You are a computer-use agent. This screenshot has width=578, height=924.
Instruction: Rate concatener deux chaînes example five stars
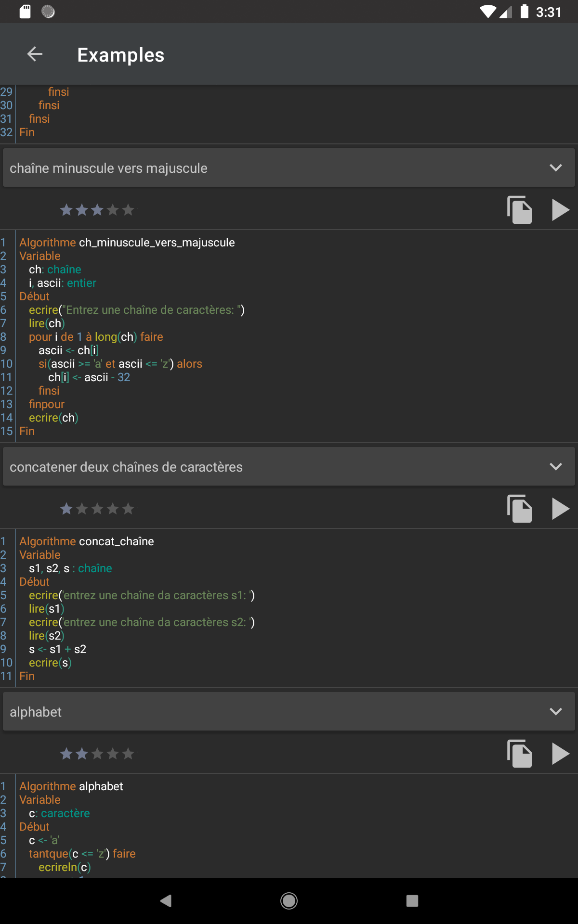coord(128,509)
